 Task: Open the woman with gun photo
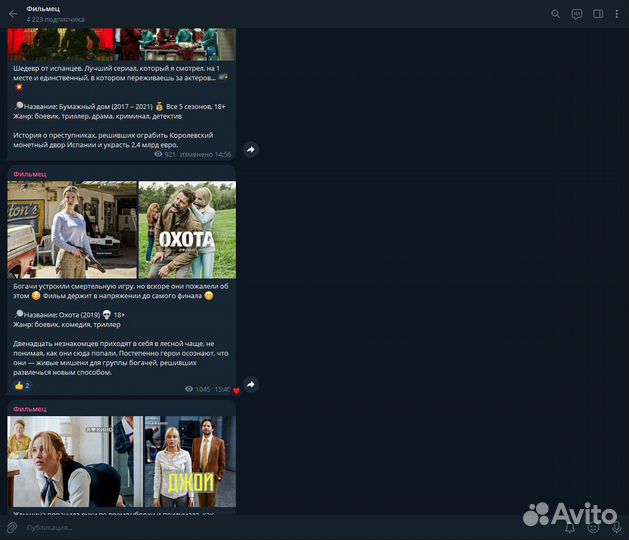72,230
